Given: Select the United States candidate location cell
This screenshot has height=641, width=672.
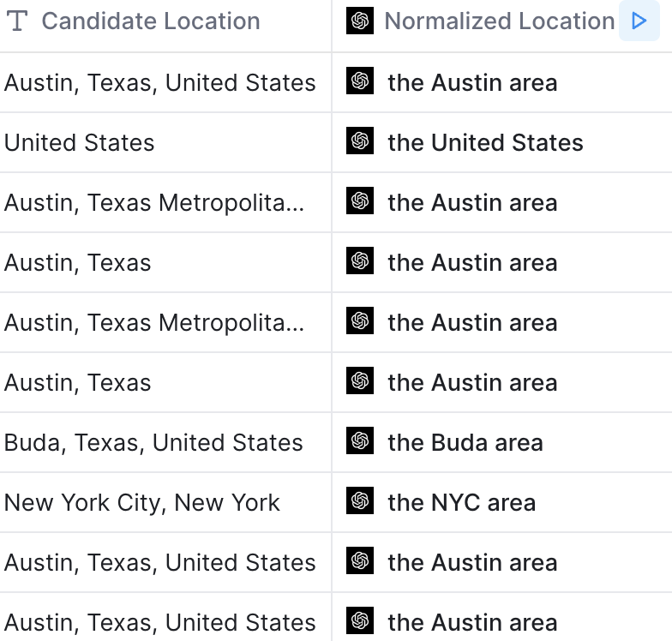Looking at the screenshot, I should click(x=165, y=142).
